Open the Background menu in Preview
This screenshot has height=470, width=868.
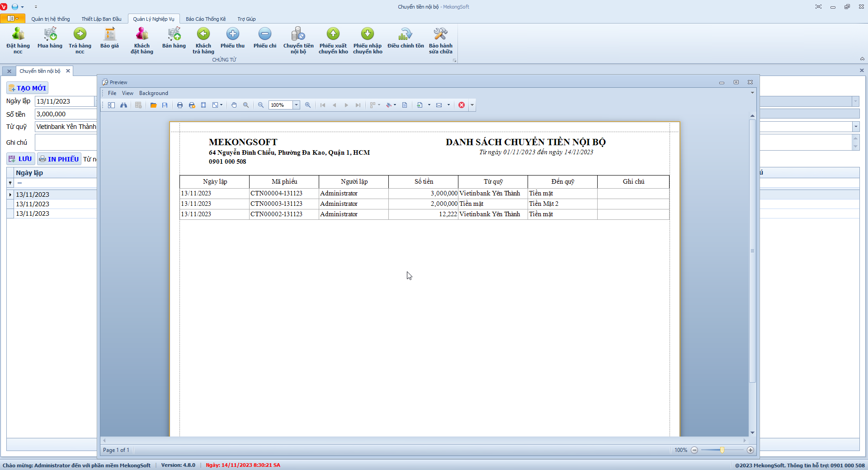(153, 93)
